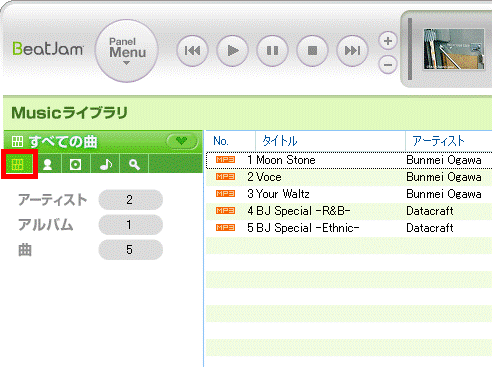Click Datacraft artist in BJ Special -Ethnic- row
Image resolution: width=492 pixels, height=367 pixels.
point(430,228)
